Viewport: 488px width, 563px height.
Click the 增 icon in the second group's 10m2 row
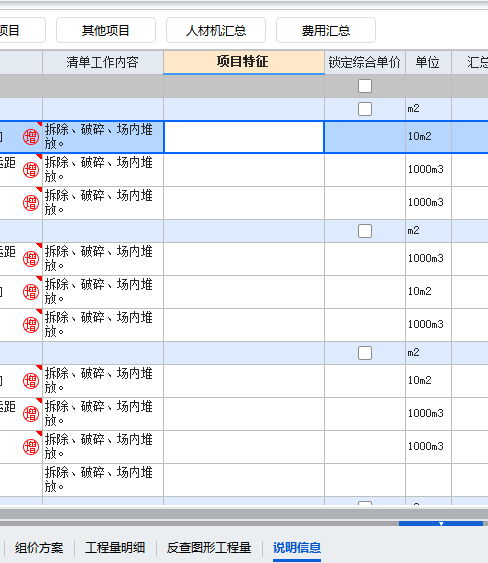tap(31, 292)
